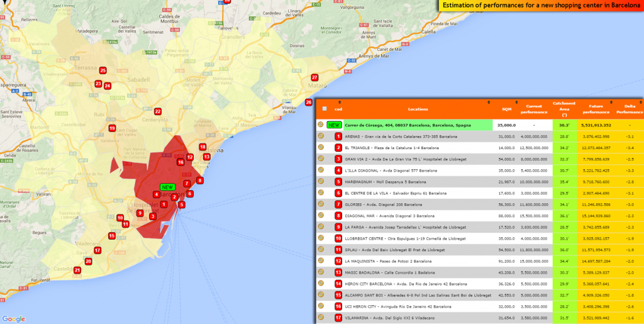644x324 pixels.
Task: Select map marker 9 near L'Hospitalet
Action: tap(140, 213)
